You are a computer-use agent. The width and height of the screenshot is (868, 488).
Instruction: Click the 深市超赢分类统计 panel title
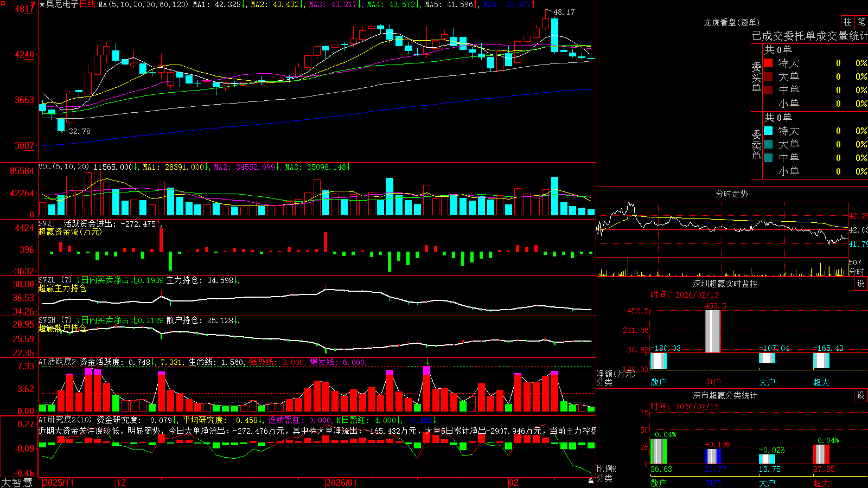click(725, 395)
